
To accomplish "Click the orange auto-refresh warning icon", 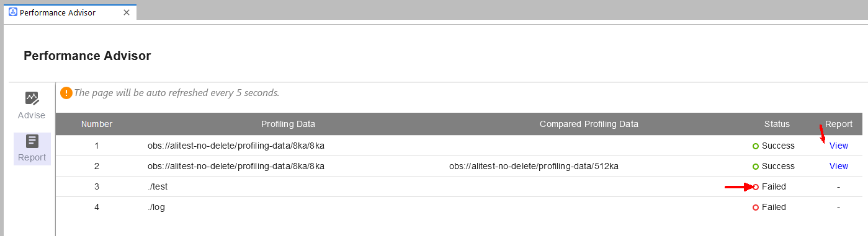I will 66,93.
